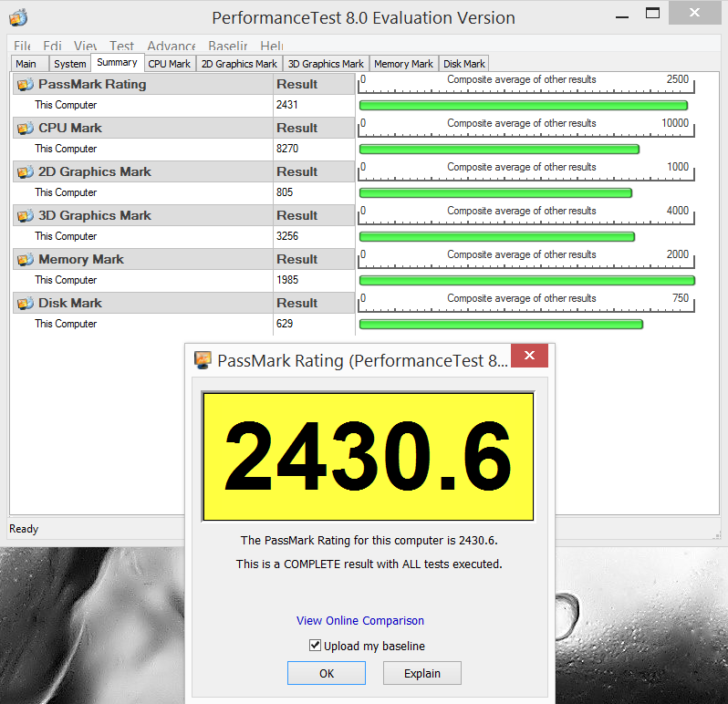Click the PassMark Rating dialog title icon
The width and height of the screenshot is (728, 704).
(x=203, y=360)
